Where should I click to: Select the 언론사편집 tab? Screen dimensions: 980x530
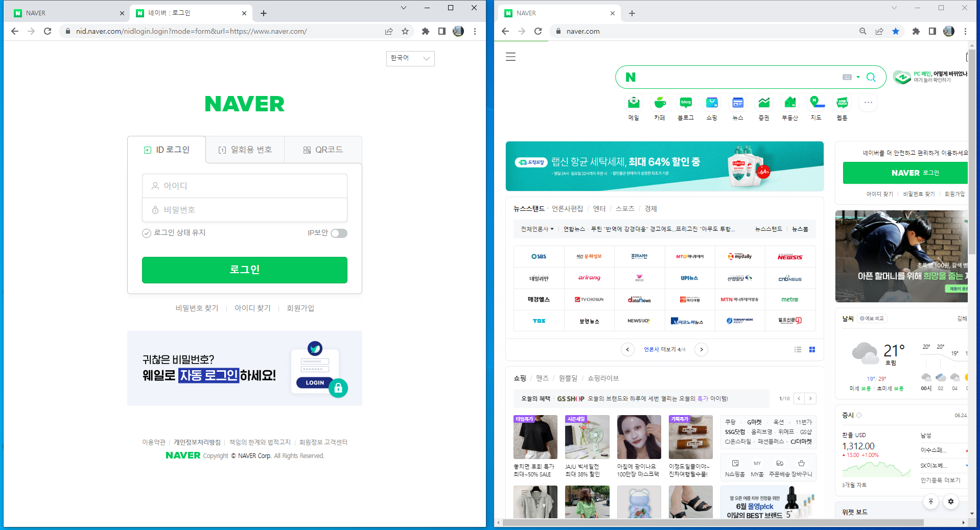[567, 209]
